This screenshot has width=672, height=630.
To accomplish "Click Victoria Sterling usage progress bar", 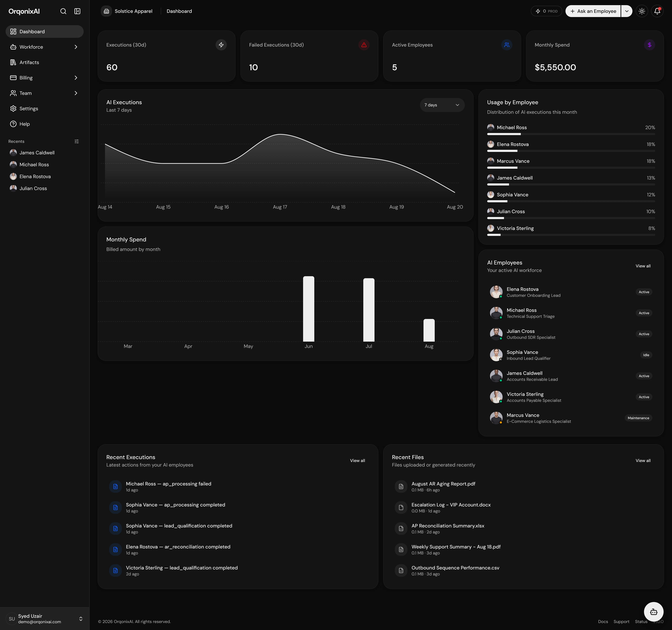I will click(571, 235).
